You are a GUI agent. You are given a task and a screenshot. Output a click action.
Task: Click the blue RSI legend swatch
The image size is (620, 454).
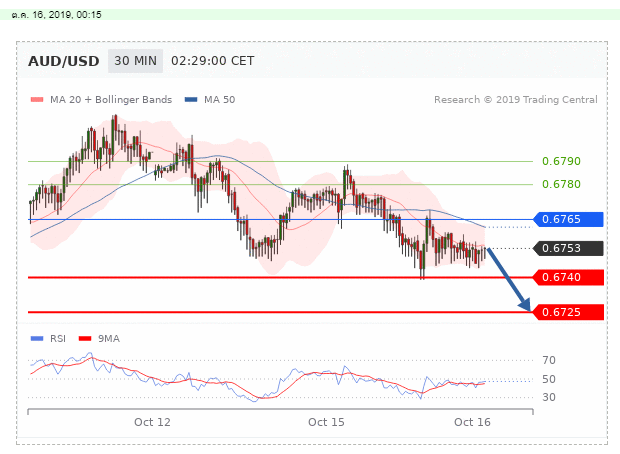point(37,339)
